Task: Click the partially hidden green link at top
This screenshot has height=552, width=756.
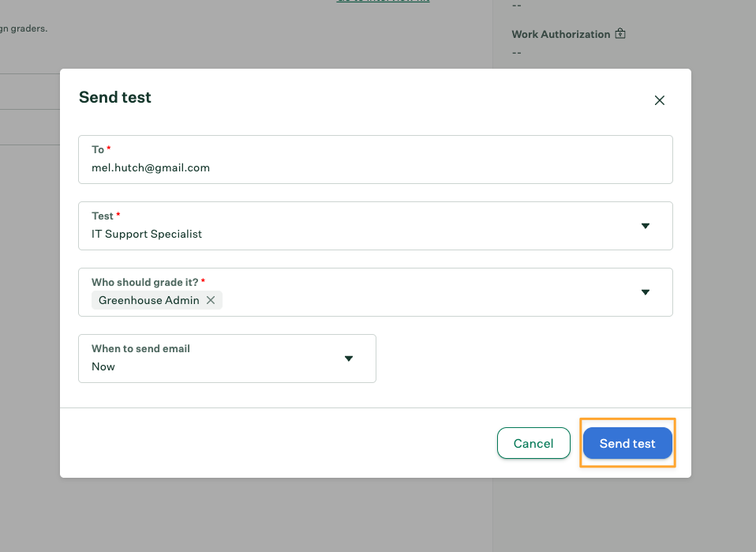Action: point(382,2)
